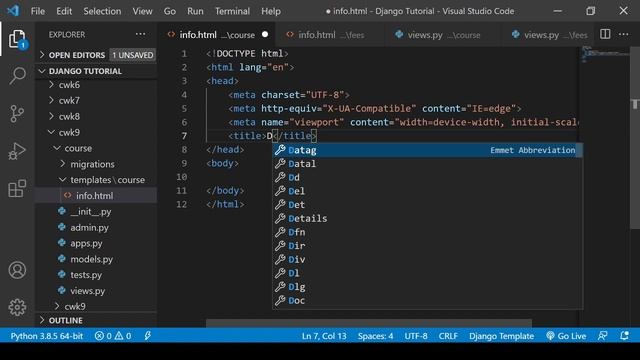640x360 pixels.
Task: Click the code minimap preview
Action: pos(605,55)
